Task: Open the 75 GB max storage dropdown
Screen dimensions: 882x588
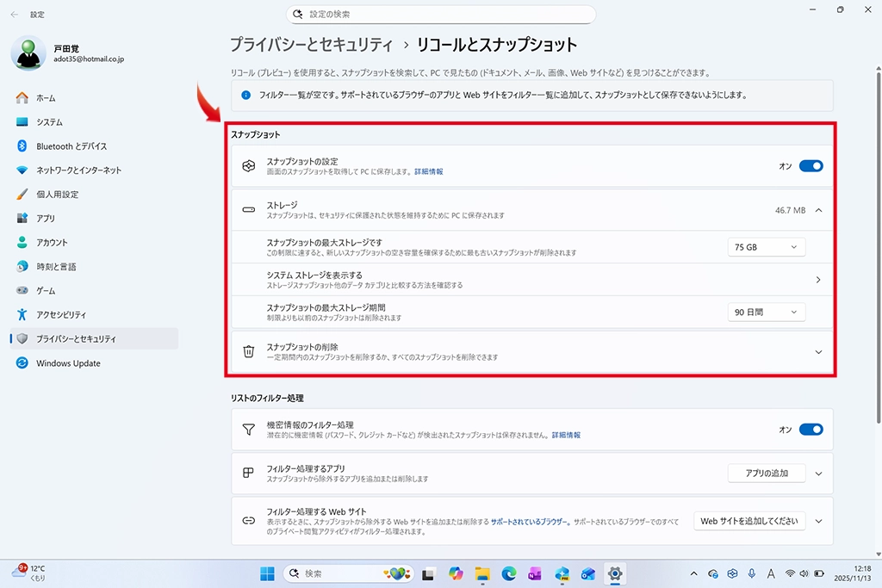Action: [766, 247]
